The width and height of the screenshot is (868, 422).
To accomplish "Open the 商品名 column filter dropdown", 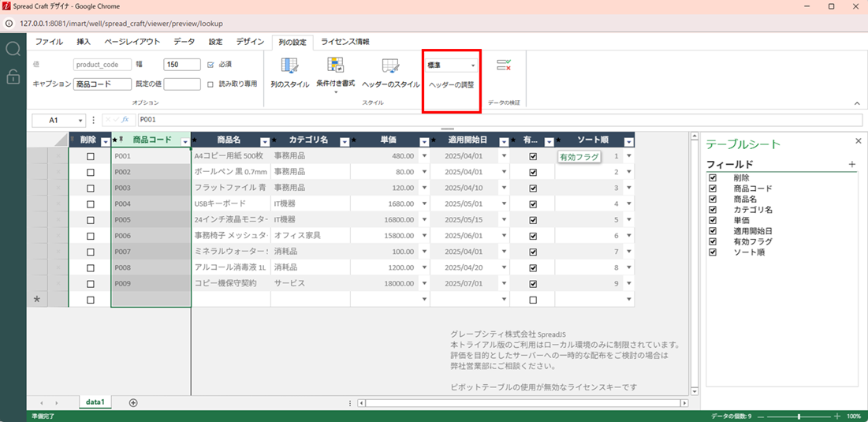I will (264, 141).
